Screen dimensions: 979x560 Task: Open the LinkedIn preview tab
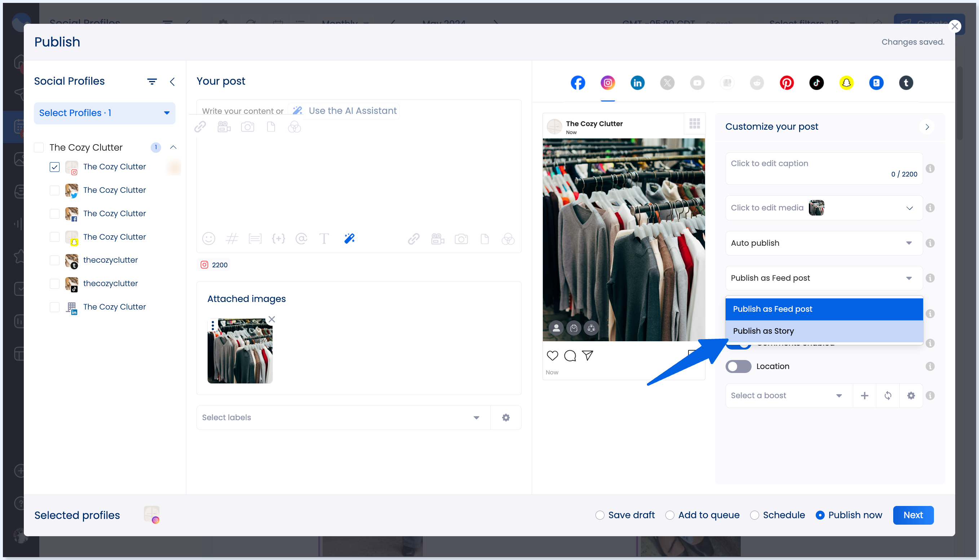tap(637, 83)
